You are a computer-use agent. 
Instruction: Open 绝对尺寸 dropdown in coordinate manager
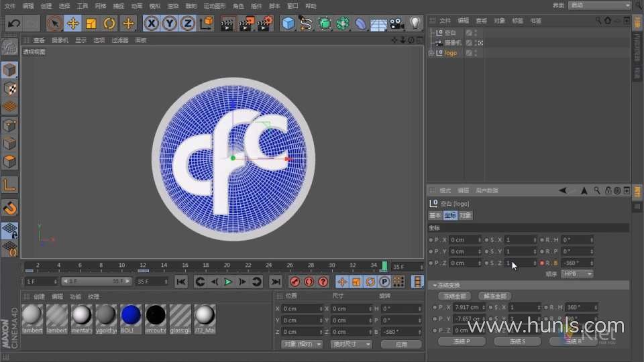click(x=351, y=344)
